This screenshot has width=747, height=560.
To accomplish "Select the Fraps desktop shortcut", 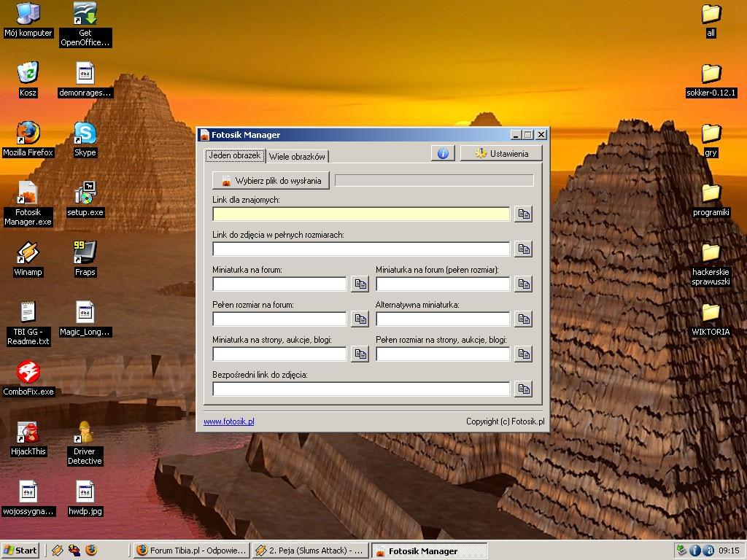I will [x=85, y=259].
